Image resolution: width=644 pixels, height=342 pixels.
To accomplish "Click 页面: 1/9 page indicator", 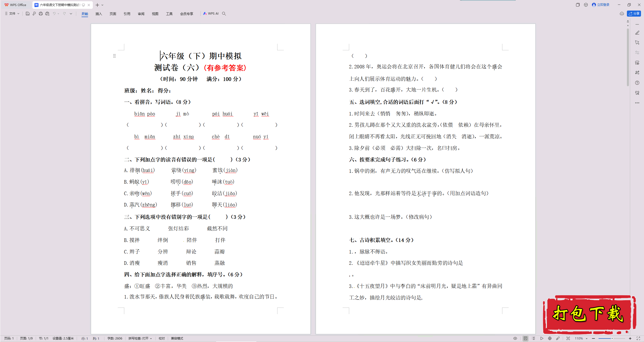I will (x=26, y=338).
